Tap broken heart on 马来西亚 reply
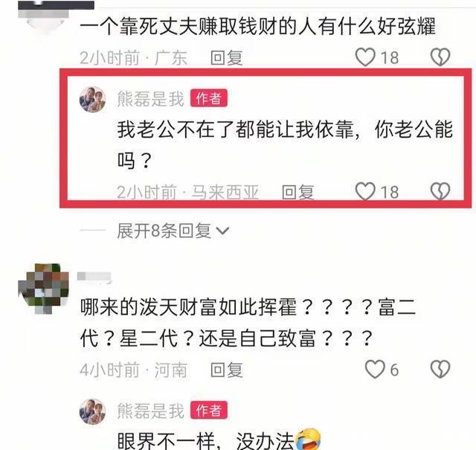The width and height of the screenshot is (476, 450). pyautogui.click(x=440, y=191)
